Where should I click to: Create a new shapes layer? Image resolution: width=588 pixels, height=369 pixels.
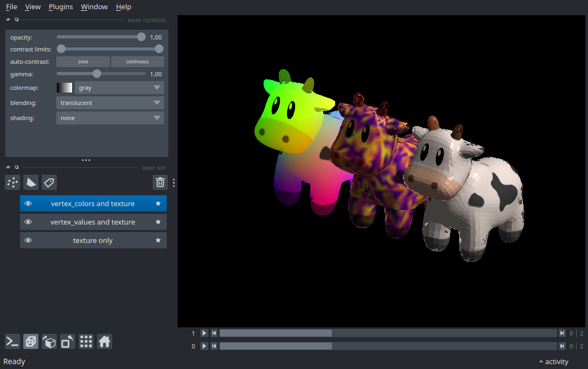coord(31,182)
